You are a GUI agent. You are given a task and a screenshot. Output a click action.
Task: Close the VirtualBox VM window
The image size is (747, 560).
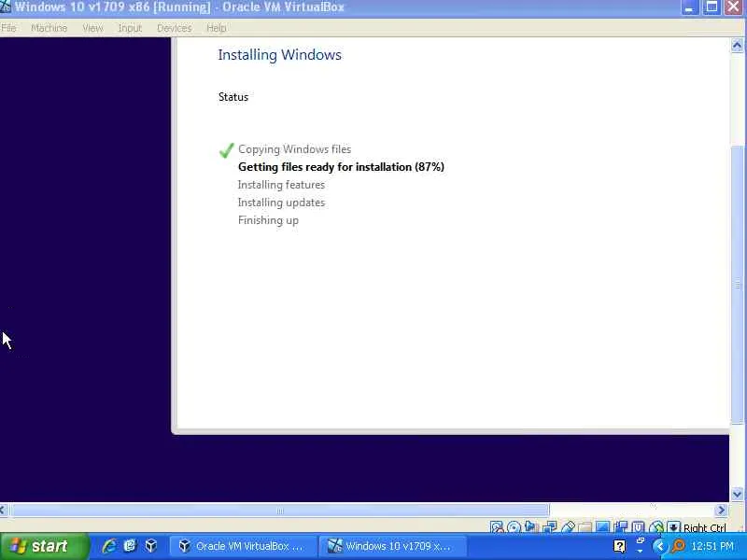(x=734, y=7)
